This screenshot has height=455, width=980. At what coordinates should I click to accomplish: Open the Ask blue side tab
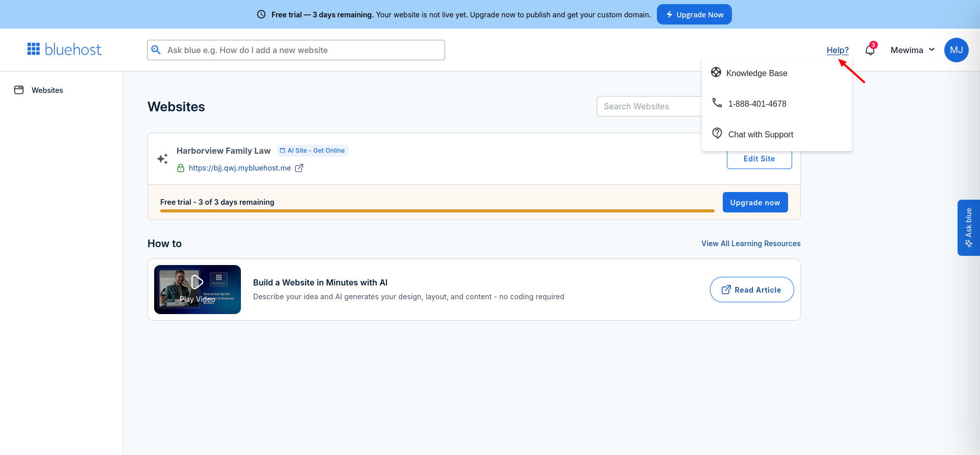point(969,228)
